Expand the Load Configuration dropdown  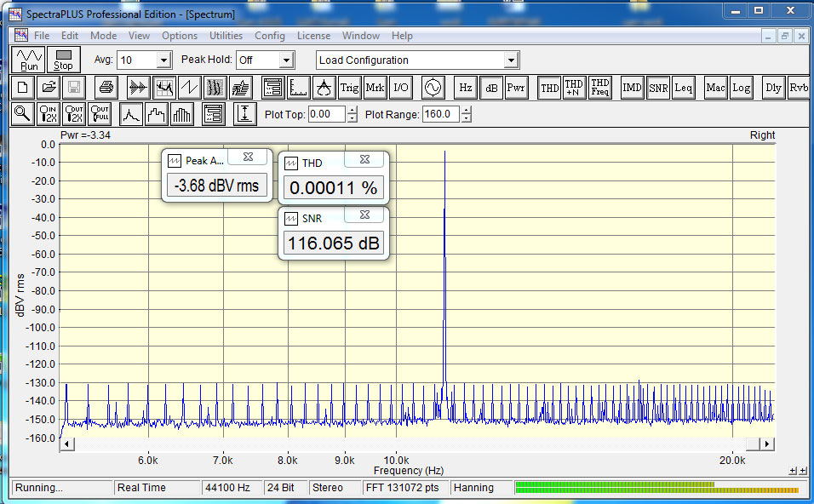pyautogui.click(x=511, y=60)
